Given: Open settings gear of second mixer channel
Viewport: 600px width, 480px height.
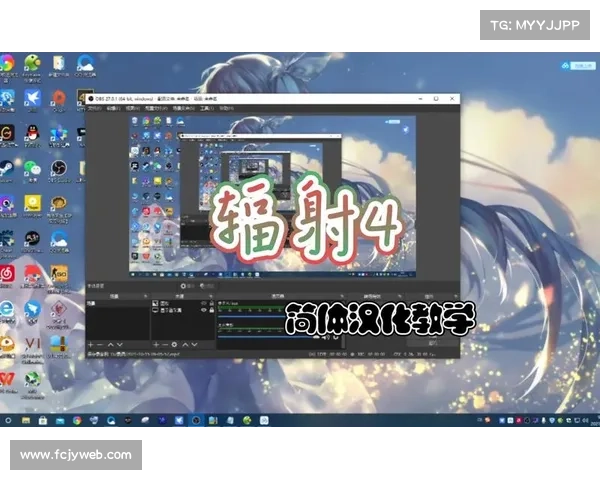Looking at the screenshot, I should pyautogui.click(x=336, y=338).
